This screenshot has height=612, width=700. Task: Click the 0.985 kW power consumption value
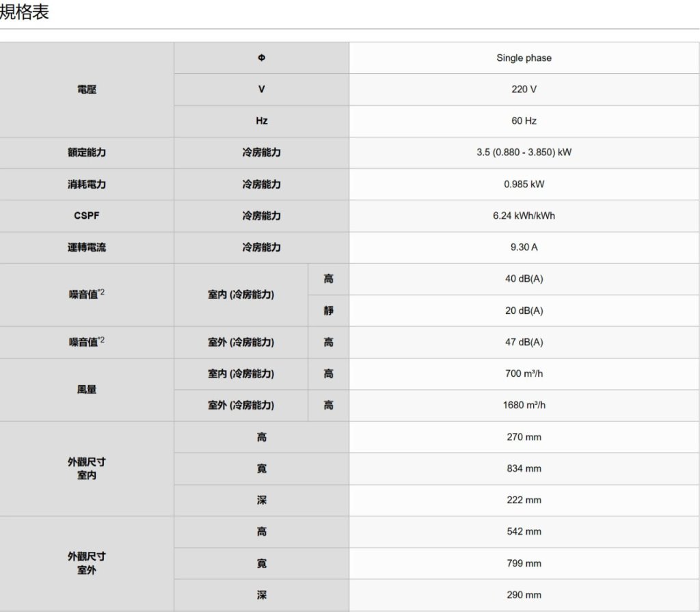524,185
